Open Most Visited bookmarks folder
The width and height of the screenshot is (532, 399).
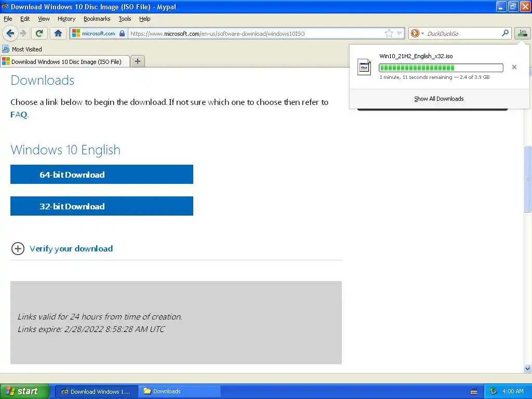pyautogui.click(x=22, y=49)
